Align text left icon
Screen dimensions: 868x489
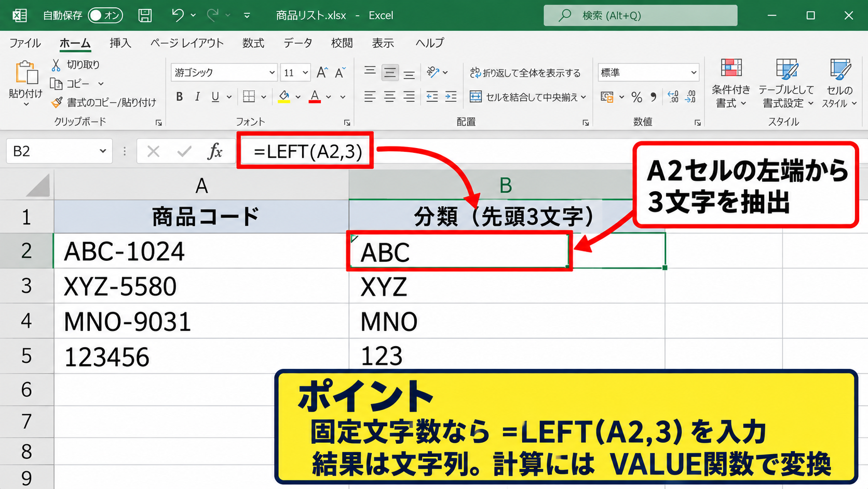coord(370,97)
